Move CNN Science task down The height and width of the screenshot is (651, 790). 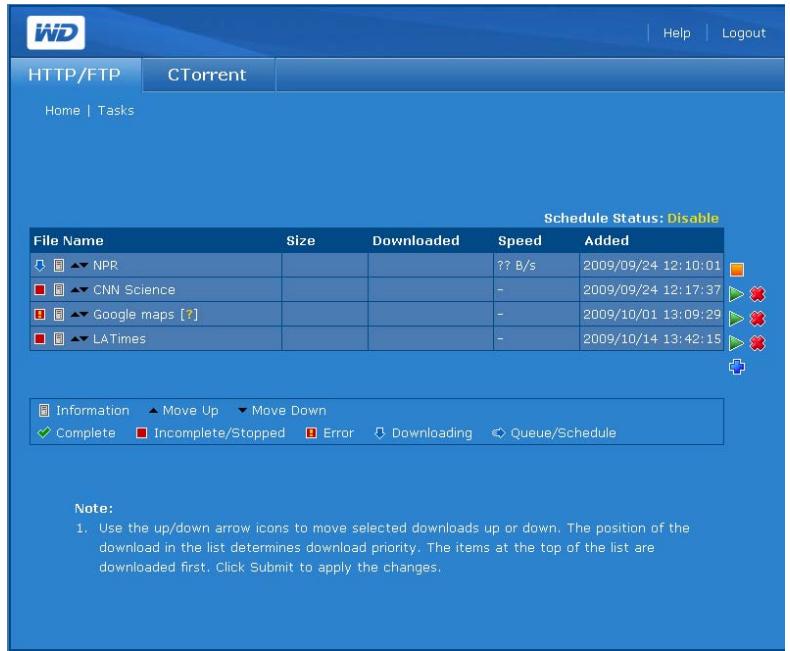click(x=84, y=290)
